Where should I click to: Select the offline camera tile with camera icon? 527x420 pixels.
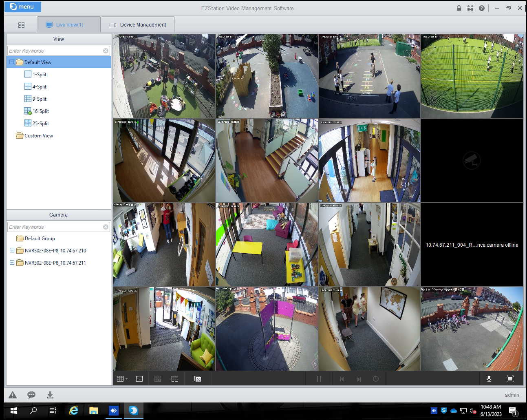tap(472, 161)
